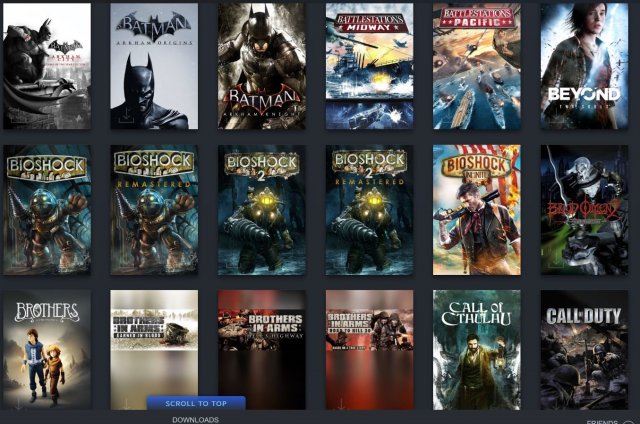Open Battlestations Pacific game tile

pyautogui.click(x=476, y=66)
